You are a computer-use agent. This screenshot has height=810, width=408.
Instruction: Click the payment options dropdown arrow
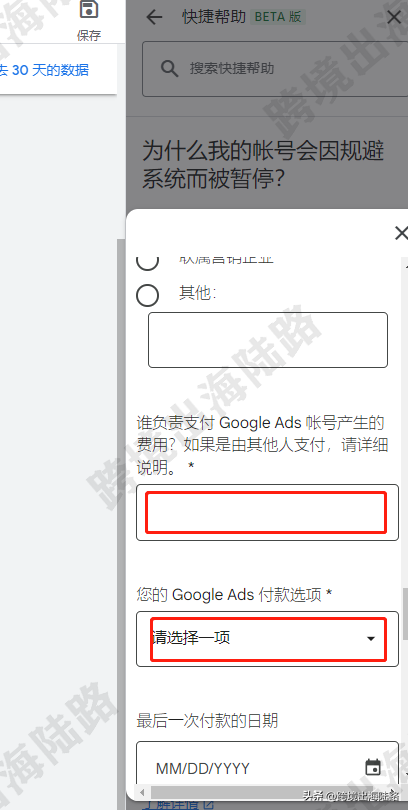(370, 639)
